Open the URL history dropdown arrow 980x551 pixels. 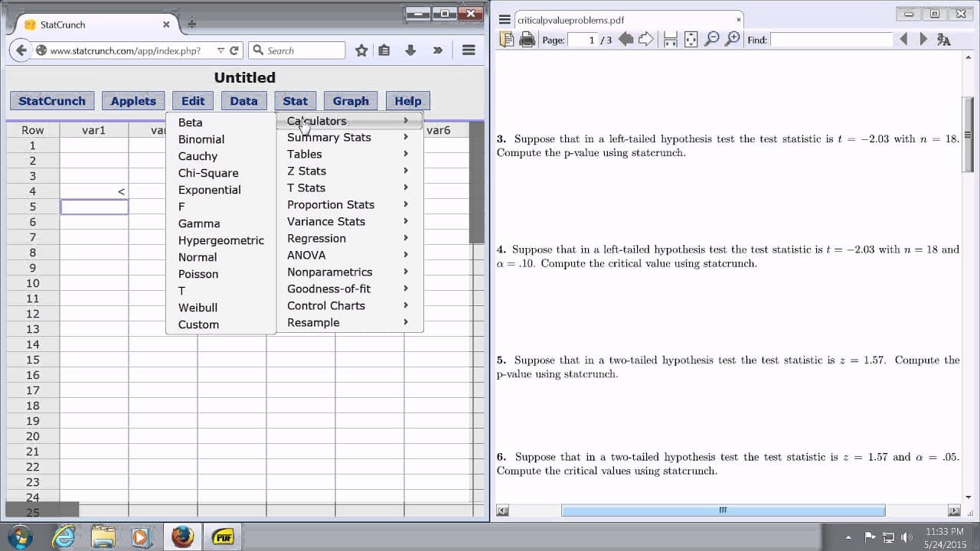pyautogui.click(x=220, y=51)
